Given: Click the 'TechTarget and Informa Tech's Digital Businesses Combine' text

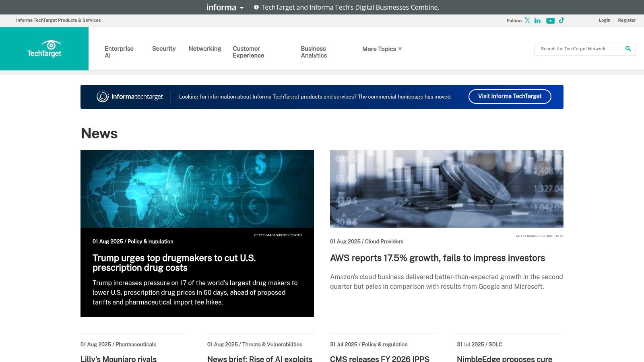Looking at the screenshot, I should (350, 7).
